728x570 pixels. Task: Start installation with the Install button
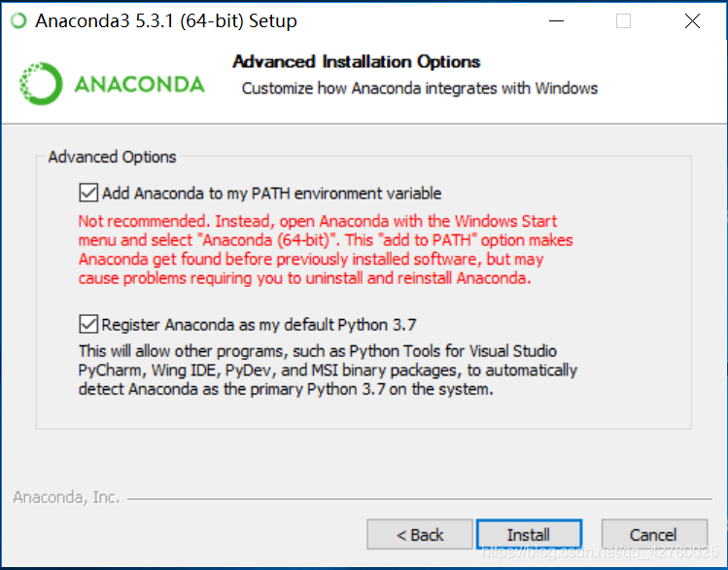[x=529, y=534]
